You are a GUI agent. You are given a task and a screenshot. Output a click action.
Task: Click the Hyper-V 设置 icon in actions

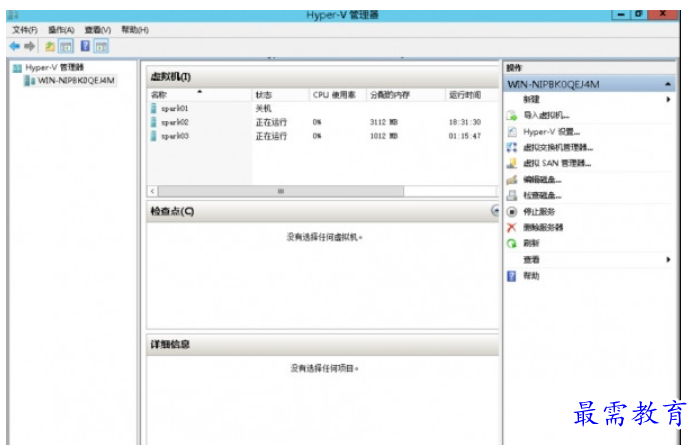[512, 132]
